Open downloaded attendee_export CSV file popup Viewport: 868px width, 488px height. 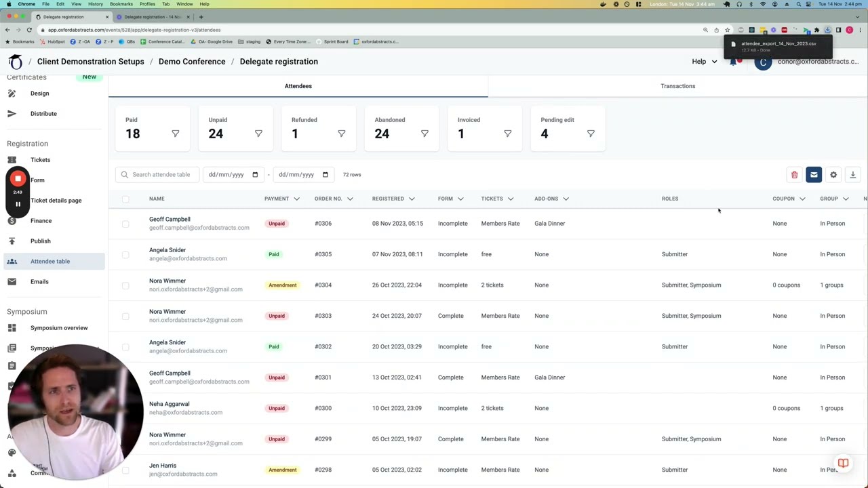(x=778, y=46)
